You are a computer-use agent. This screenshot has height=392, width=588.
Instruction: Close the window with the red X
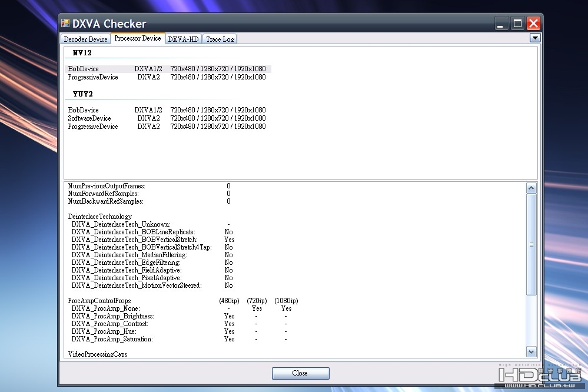click(533, 24)
